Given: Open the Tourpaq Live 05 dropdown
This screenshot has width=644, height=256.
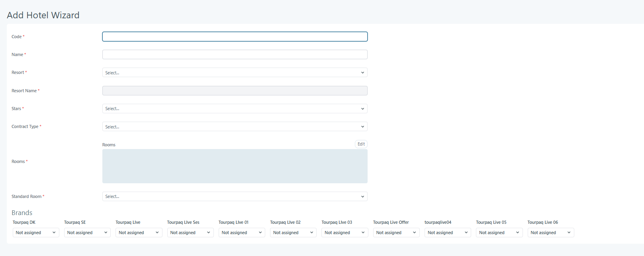Looking at the screenshot, I should click(x=499, y=233).
